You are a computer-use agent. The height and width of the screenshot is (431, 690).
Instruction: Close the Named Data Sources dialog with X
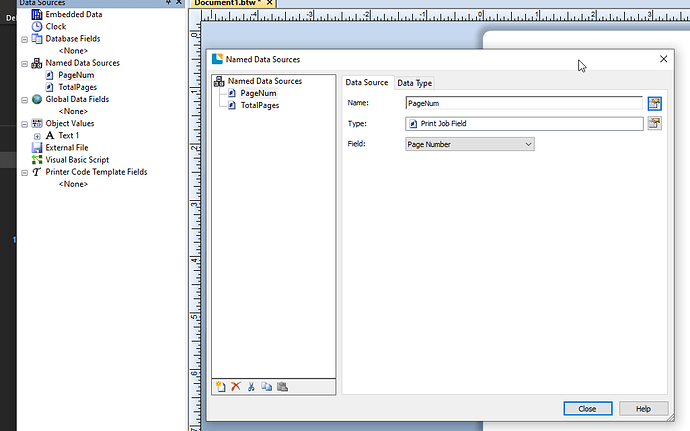coord(664,59)
